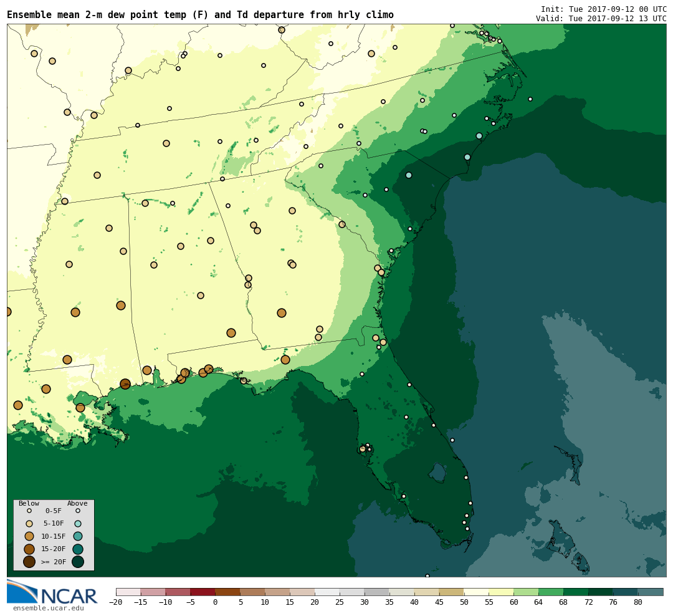Click the colorbar segment between 68 and 72
673x616 pixels.
(576, 592)
